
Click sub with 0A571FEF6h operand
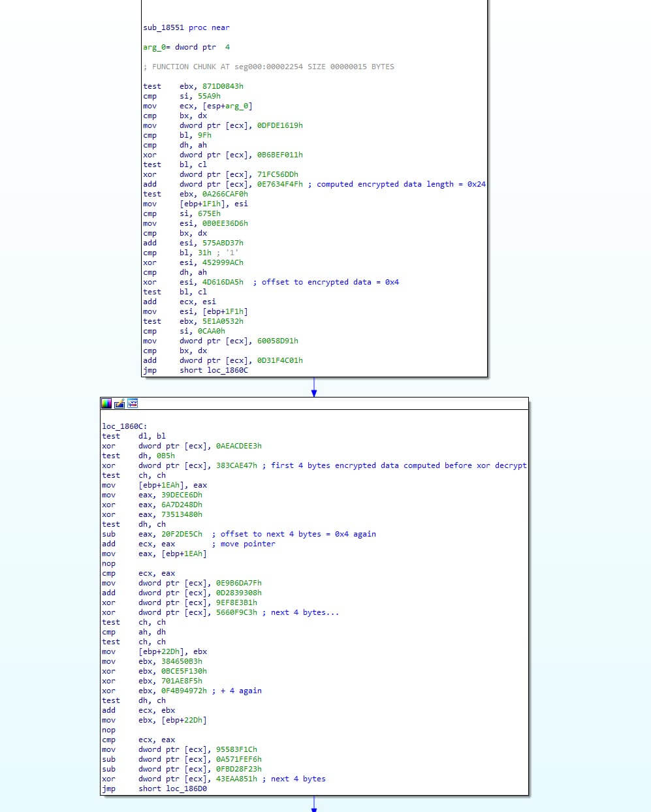click(x=182, y=759)
